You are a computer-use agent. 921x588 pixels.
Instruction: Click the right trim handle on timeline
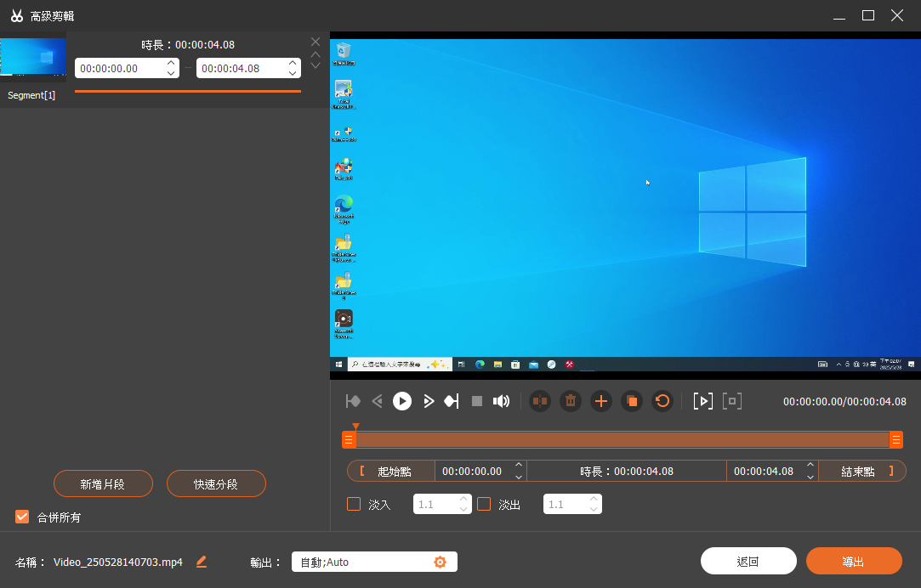[x=896, y=439]
